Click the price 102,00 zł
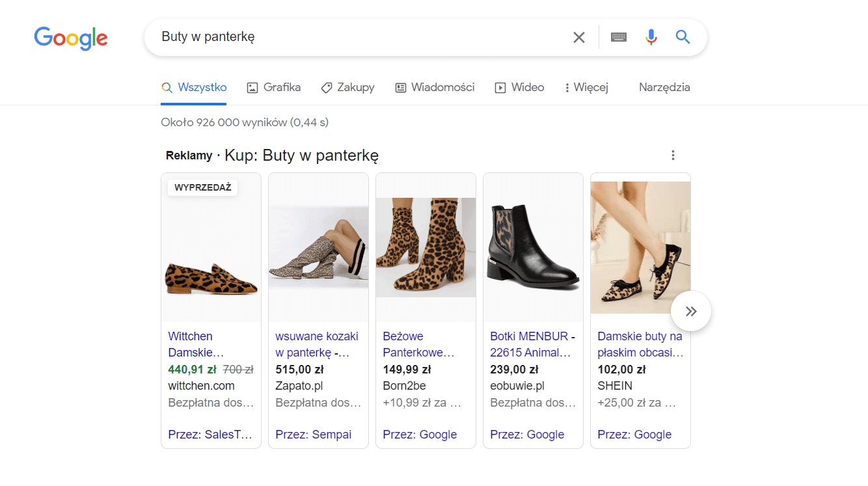The height and width of the screenshot is (486, 868). pyautogui.click(x=621, y=370)
